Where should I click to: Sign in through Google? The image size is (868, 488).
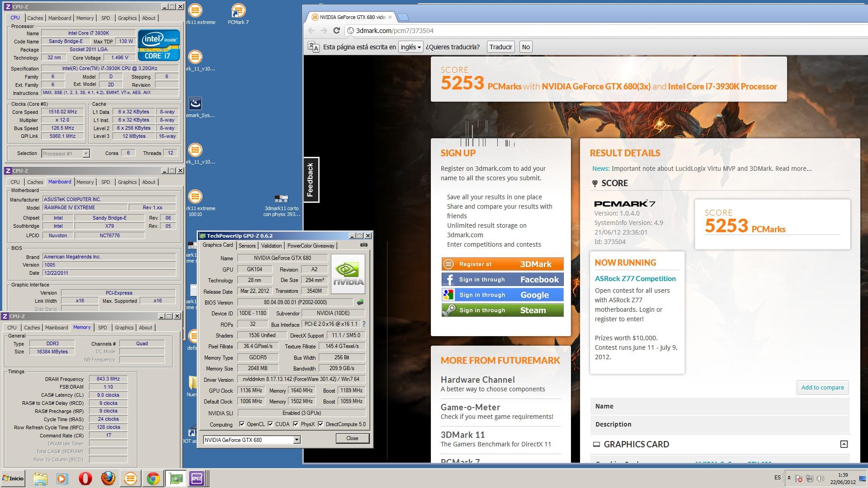(x=502, y=295)
